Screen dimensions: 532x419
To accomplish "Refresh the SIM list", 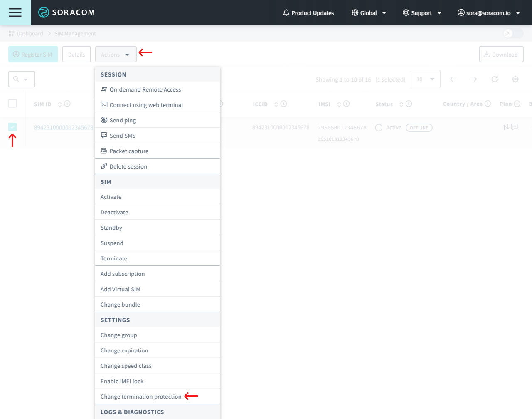I will coord(495,79).
